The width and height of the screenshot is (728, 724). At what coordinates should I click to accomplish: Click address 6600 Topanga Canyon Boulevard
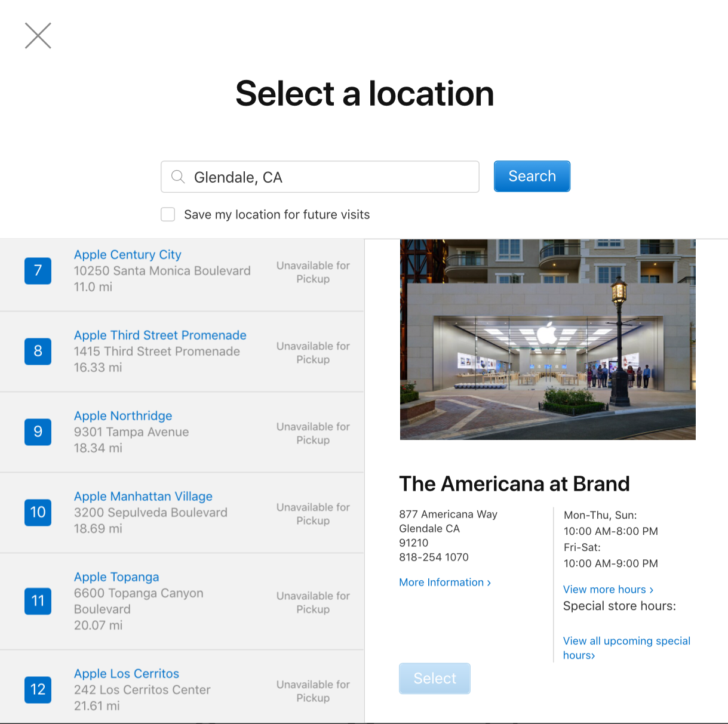coord(139,601)
